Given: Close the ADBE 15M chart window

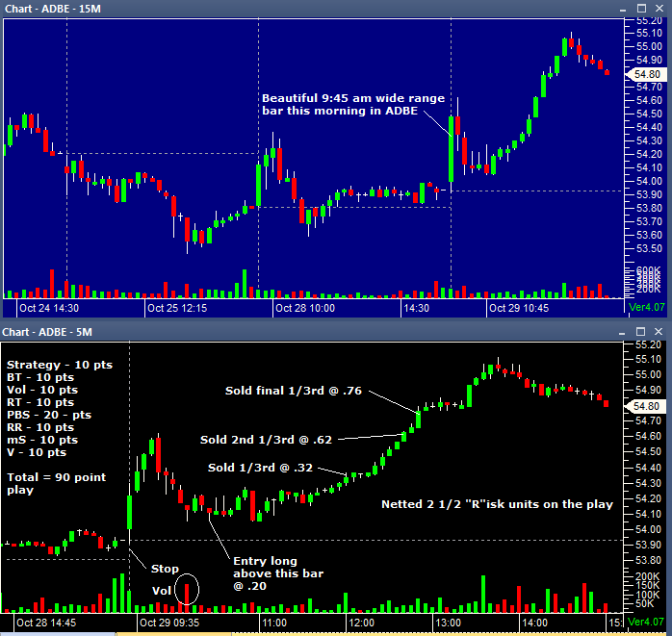Looking at the screenshot, I should coord(659,9).
